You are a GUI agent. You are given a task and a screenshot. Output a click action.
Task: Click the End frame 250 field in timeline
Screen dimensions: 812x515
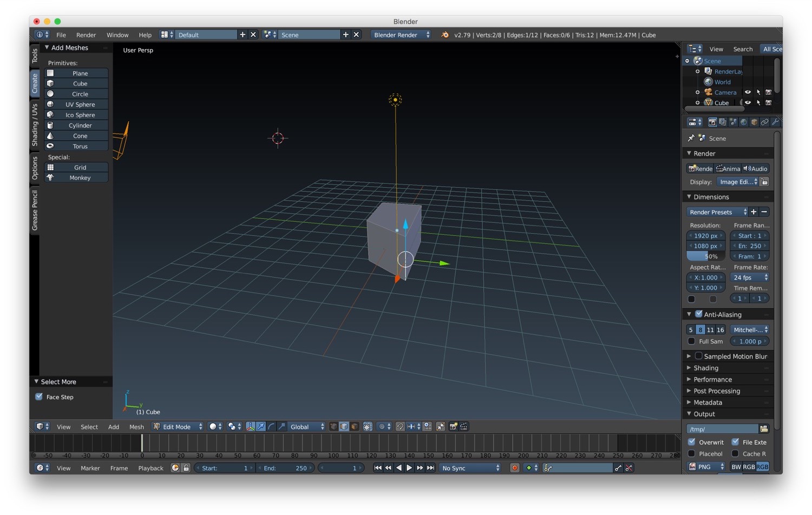tap(285, 468)
